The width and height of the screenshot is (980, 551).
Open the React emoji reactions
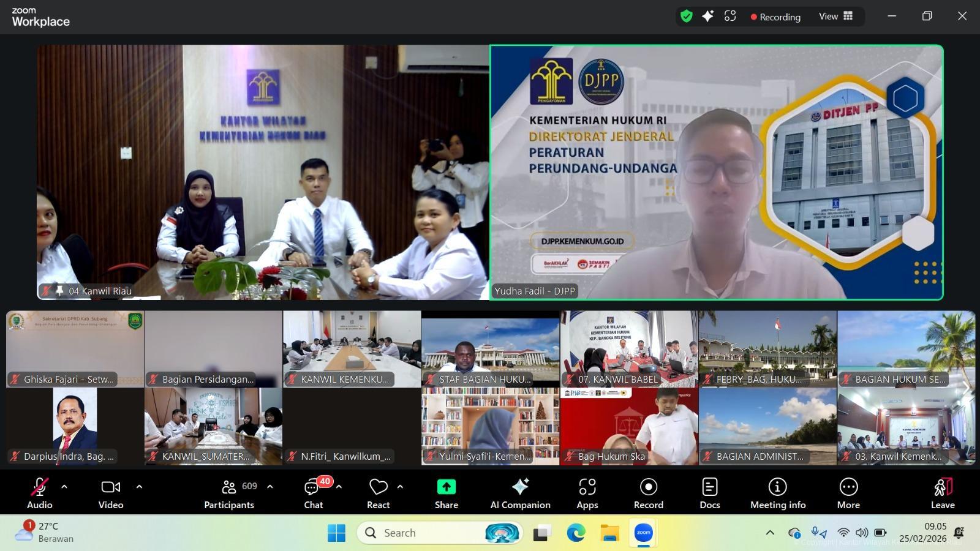click(378, 492)
